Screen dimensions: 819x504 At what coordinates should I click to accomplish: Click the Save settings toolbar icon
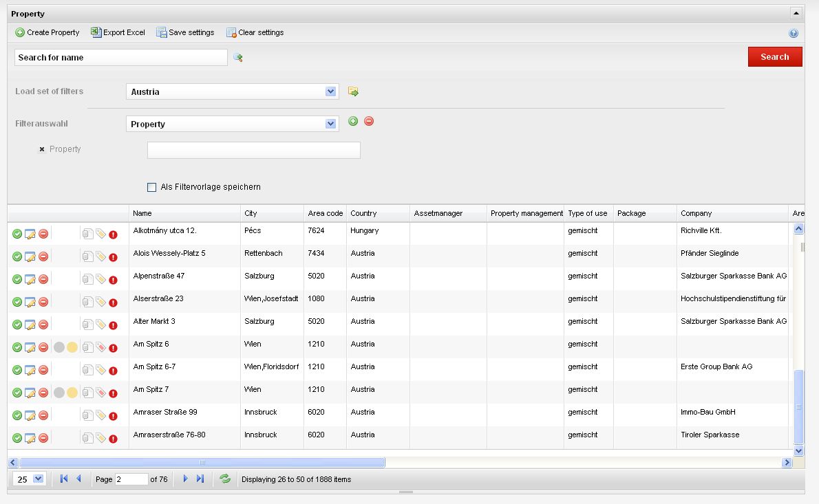click(162, 32)
